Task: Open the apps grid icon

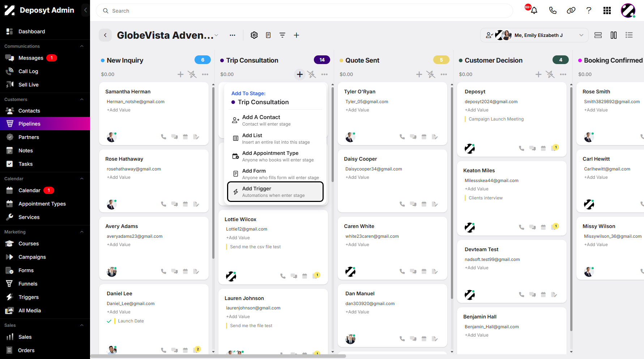Action: tap(607, 10)
